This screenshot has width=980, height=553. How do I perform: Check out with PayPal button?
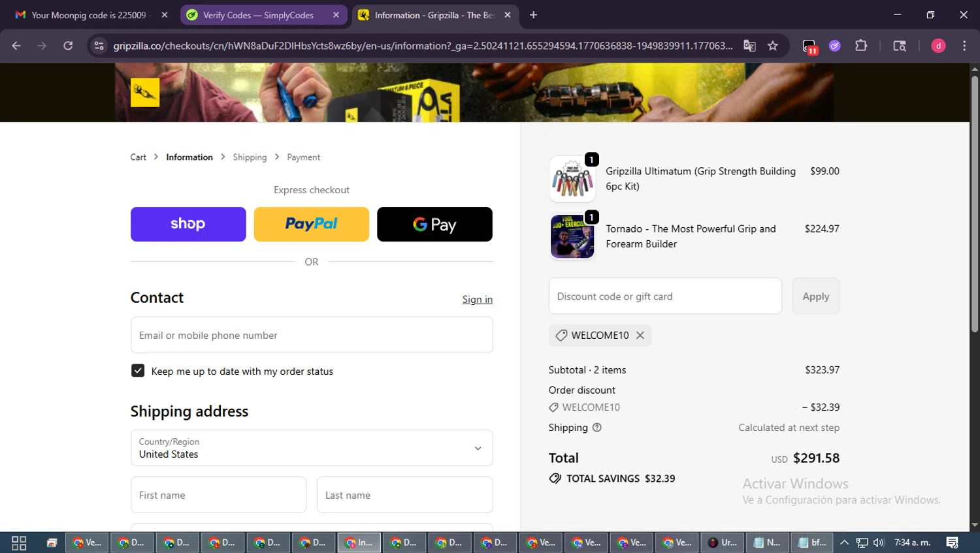click(x=312, y=224)
